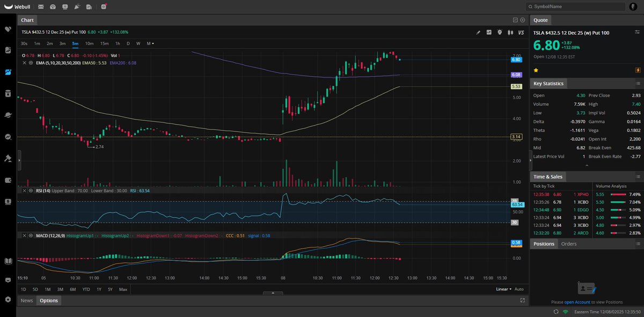Open the chat feedback icon in left sidebar
The width and height of the screenshot is (644, 317).
8,280
